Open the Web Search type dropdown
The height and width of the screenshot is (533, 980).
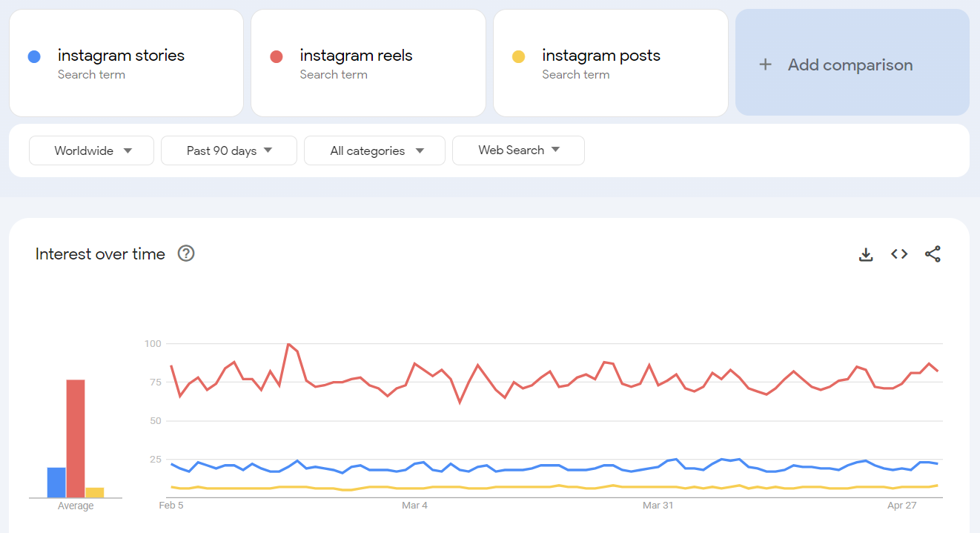[518, 150]
